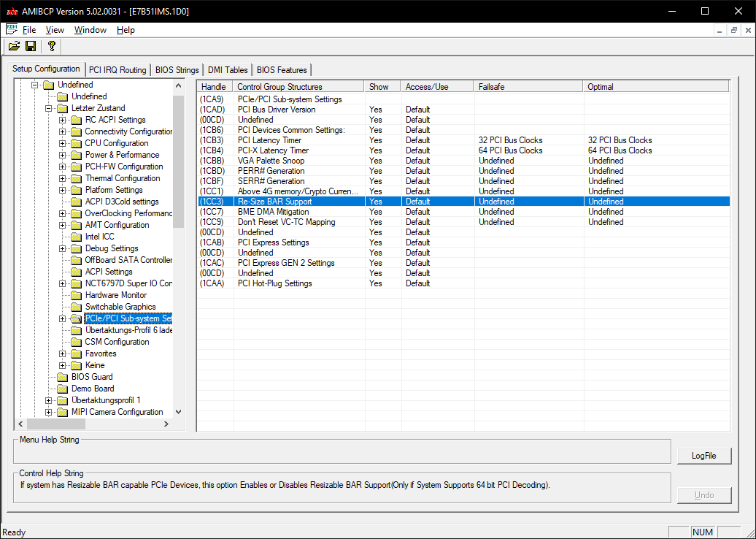
Task: Click the Control Group Structures column header
Action: click(298, 87)
